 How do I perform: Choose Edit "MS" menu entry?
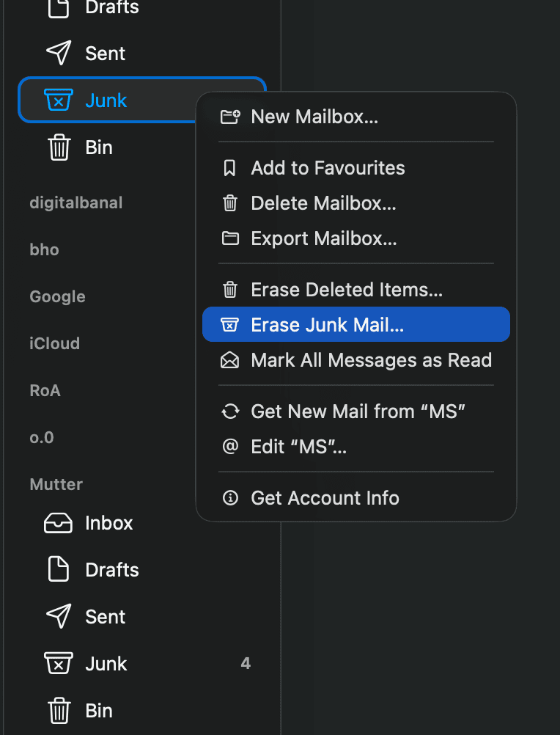355,446
